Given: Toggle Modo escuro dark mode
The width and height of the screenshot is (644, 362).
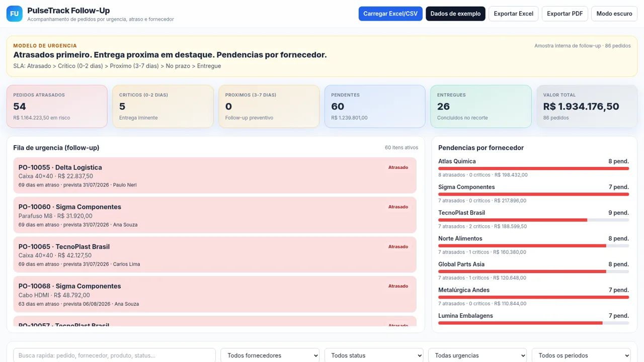Looking at the screenshot, I should [x=614, y=14].
